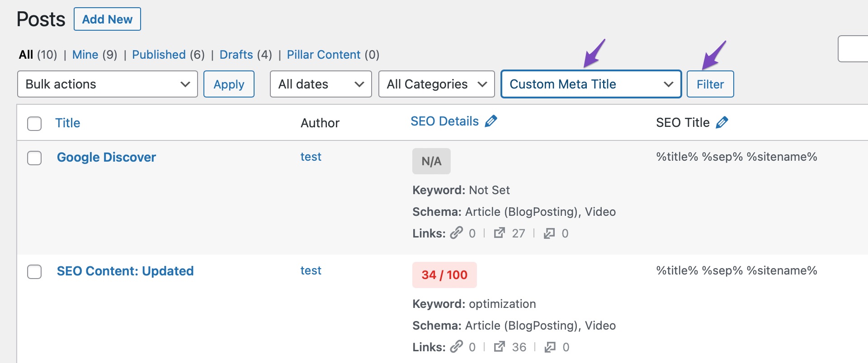Click the search posts input field
Screen dimensions: 868x363
(853, 48)
